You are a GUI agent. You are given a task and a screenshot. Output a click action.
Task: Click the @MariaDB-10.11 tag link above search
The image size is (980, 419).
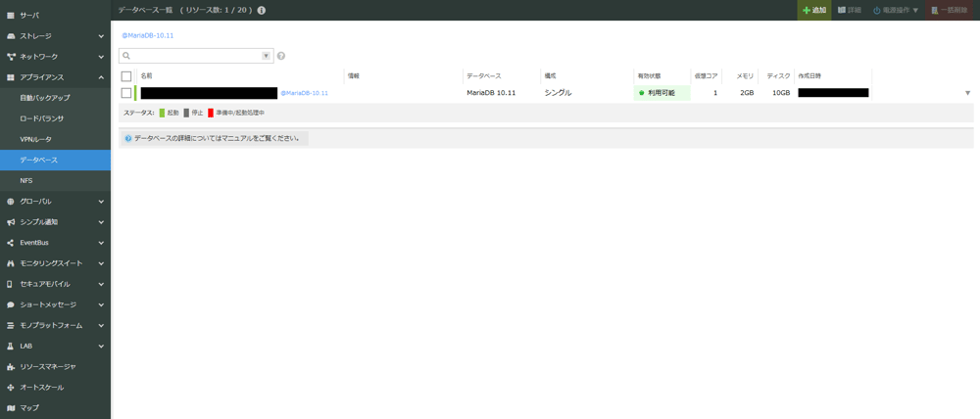tap(148, 35)
